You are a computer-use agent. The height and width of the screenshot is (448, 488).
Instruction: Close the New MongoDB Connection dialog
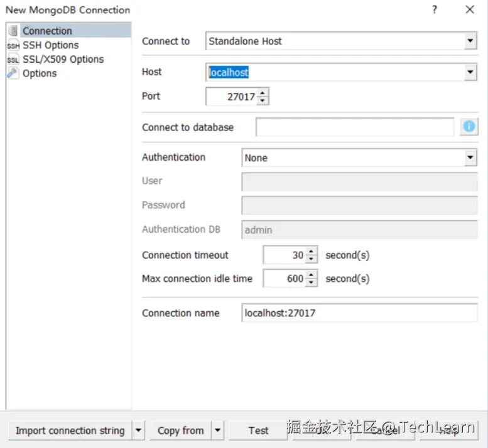[470, 9]
